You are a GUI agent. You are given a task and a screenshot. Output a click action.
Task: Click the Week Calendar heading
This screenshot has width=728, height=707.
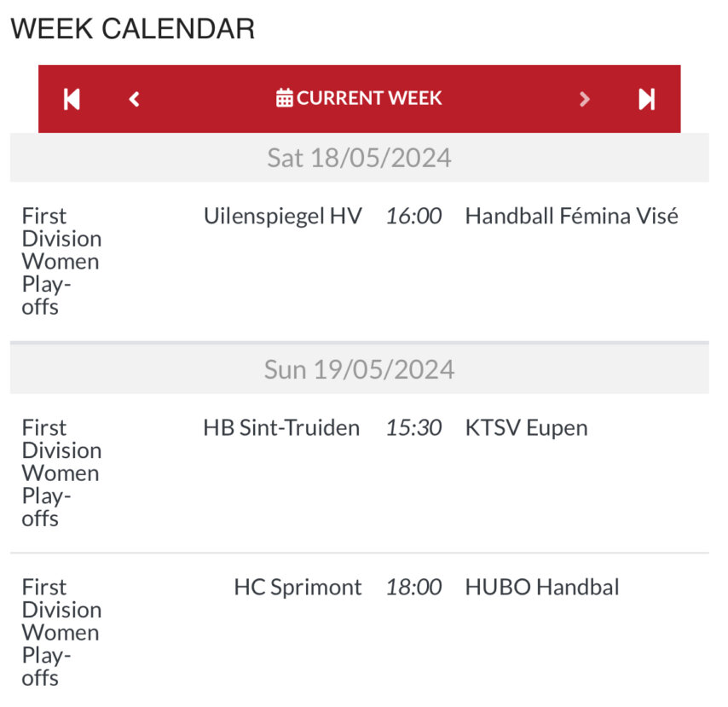pyautogui.click(x=133, y=29)
